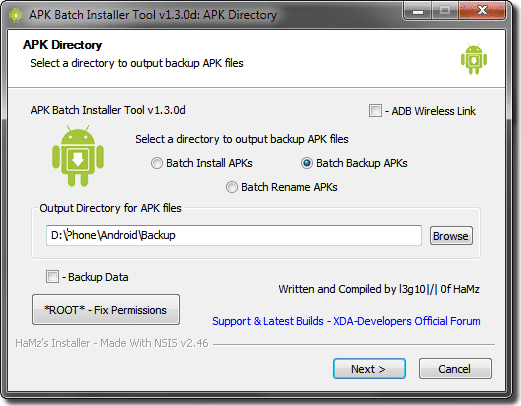This screenshot has height=406, width=521.
Task: Click 'APK Batch Installer Tool v1.3.0d' label
Action: coord(108,110)
